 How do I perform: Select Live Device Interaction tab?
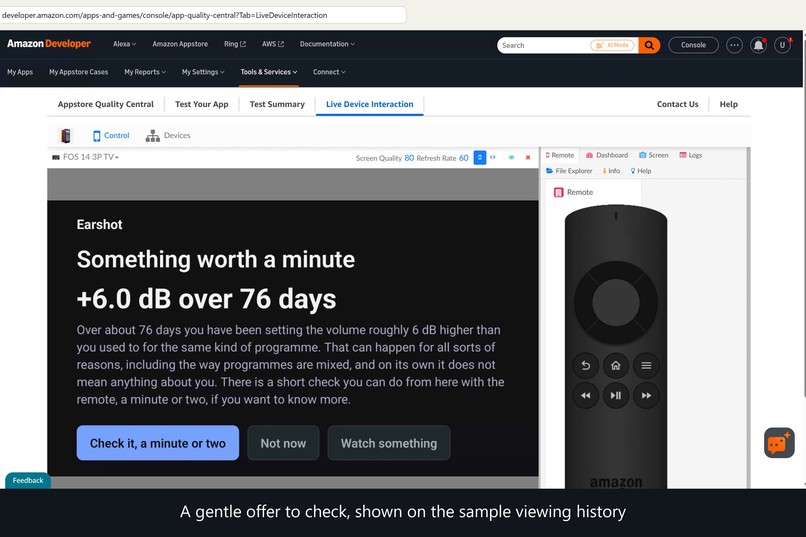pos(370,104)
